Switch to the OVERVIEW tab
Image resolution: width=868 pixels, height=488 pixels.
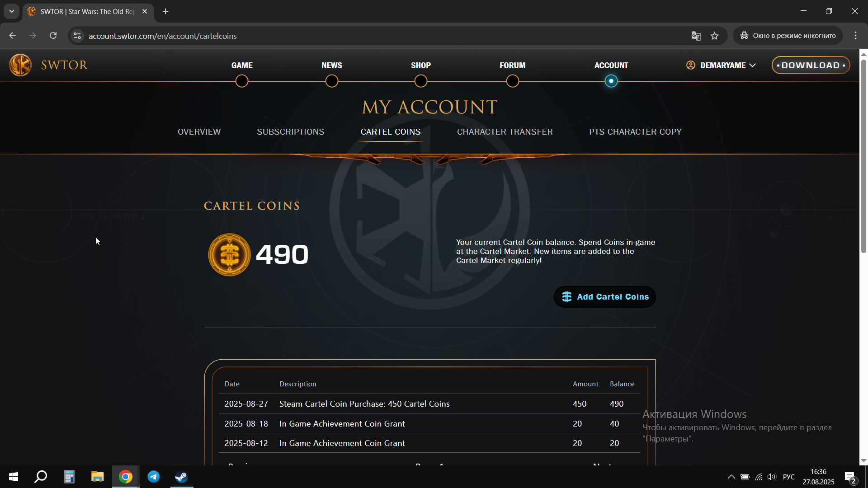199,132
